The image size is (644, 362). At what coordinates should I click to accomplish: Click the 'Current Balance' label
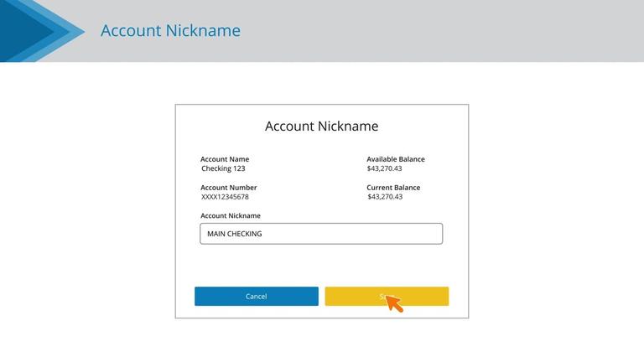pyautogui.click(x=393, y=187)
